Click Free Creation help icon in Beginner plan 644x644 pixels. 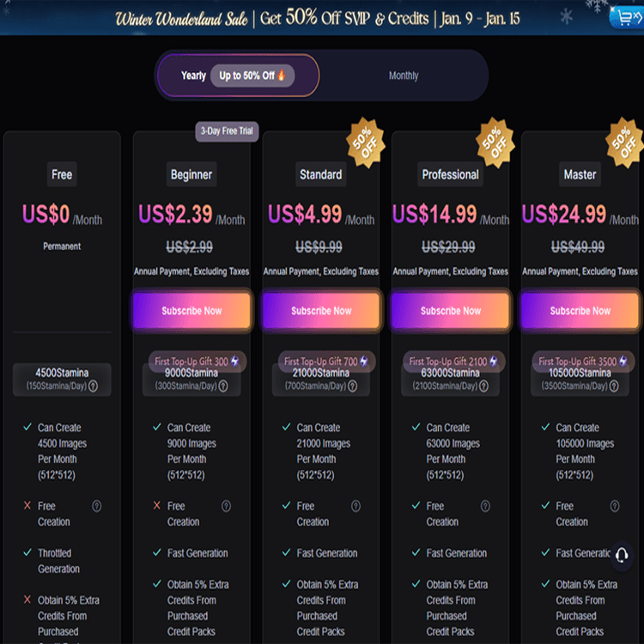coord(226,507)
